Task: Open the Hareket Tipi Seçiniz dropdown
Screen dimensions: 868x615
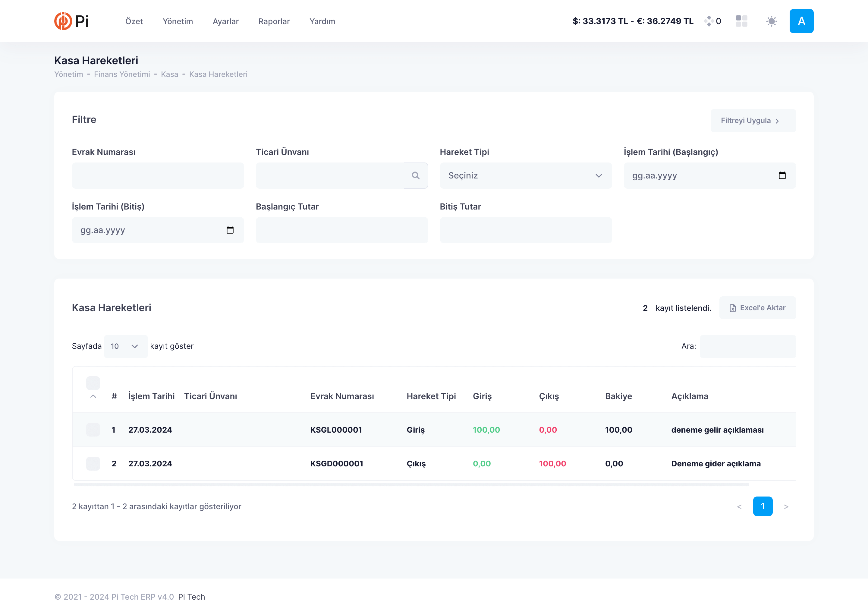Action: [525, 176]
